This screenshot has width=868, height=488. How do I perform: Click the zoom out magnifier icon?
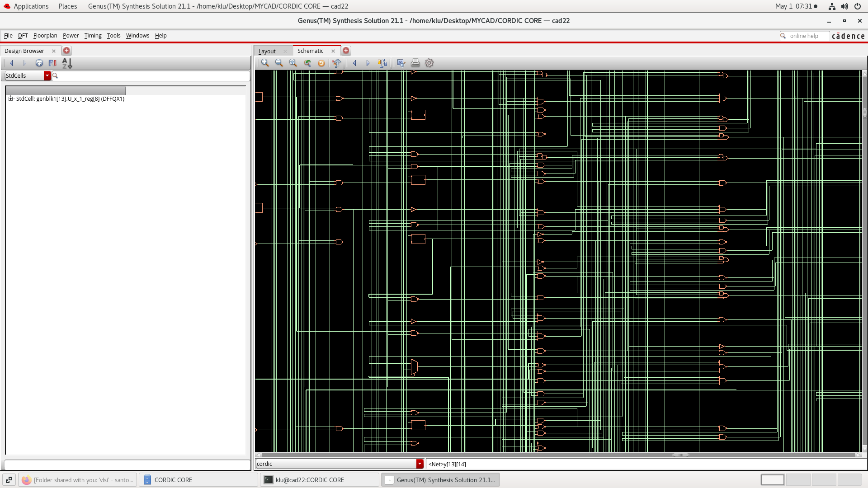click(279, 63)
